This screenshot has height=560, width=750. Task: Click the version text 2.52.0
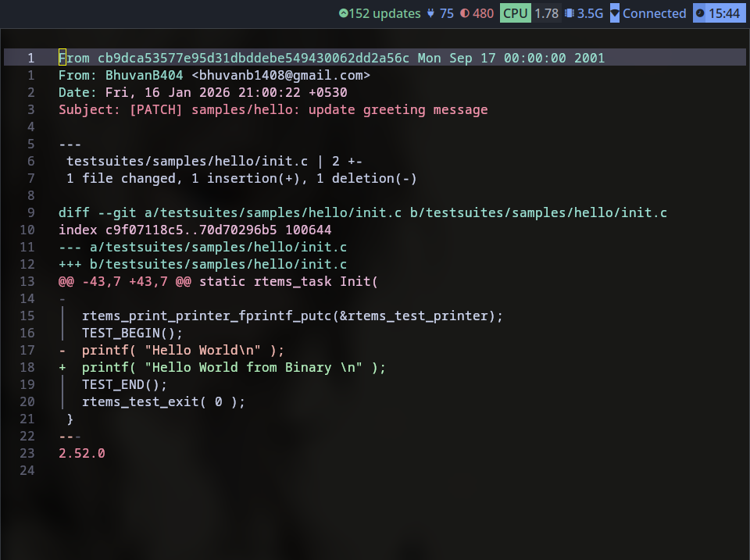click(81, 453)
